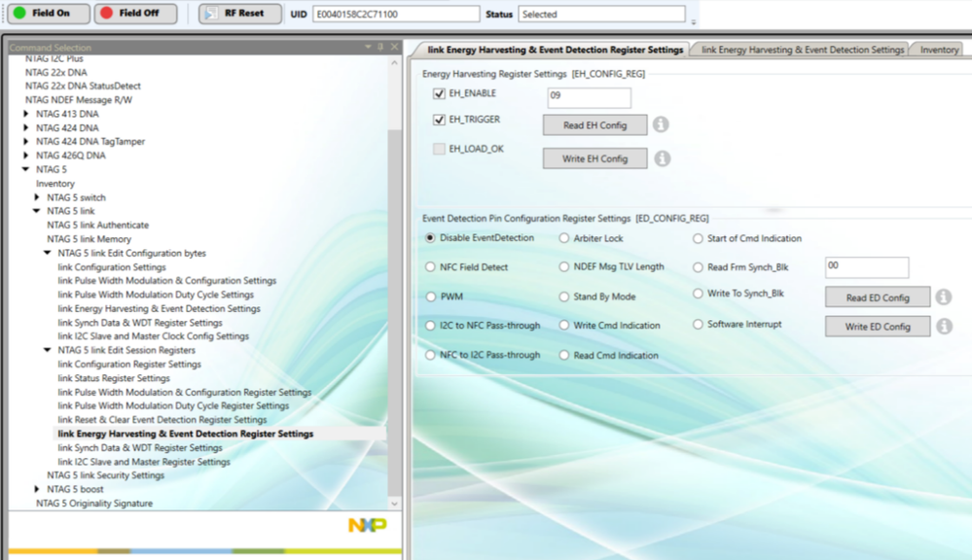Screen dimensions: 972x560
Task: Collapse NTAG 5 link Edit Configuration bytes
Action: [47, 253]
